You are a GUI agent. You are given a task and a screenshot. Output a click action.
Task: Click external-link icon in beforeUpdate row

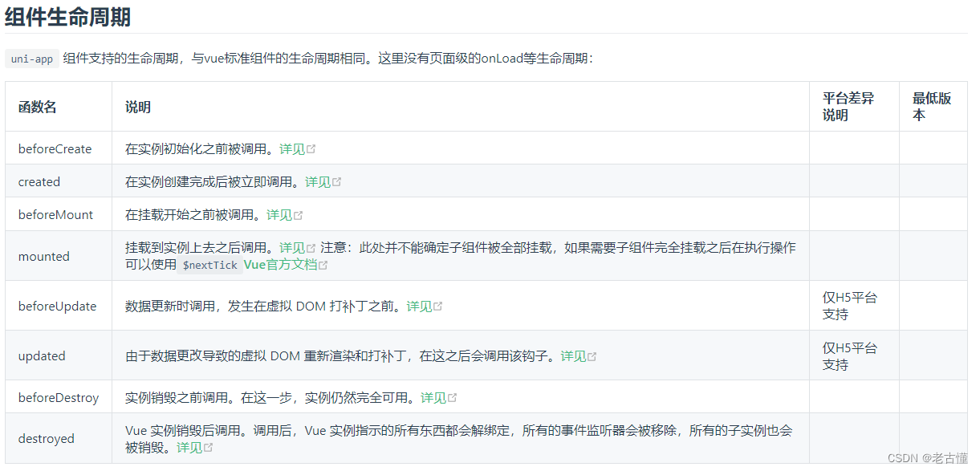438,307
